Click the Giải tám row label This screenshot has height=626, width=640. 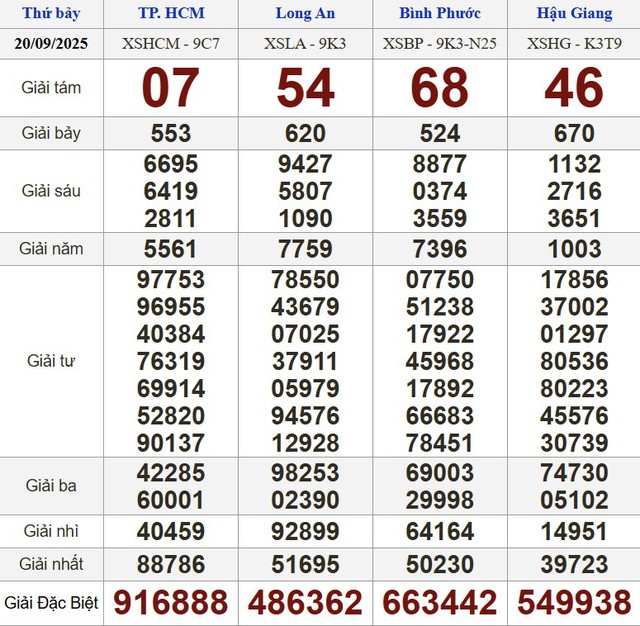[x=51, y=88]
